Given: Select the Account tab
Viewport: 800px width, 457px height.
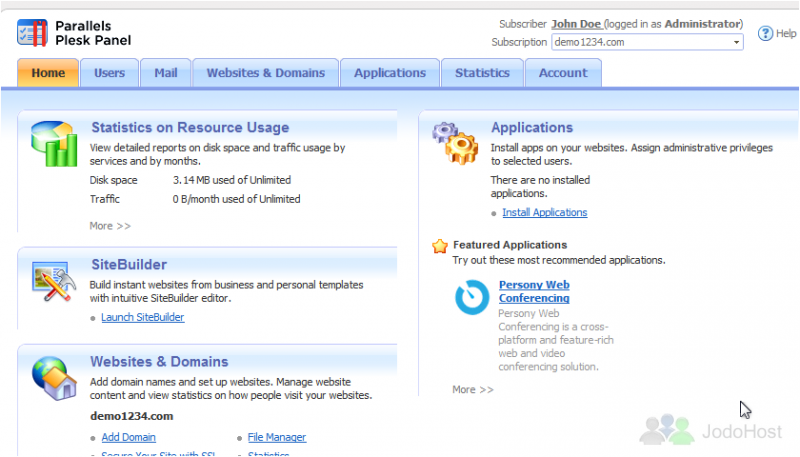Looking at the screenshot, I should tap(563, 73).
